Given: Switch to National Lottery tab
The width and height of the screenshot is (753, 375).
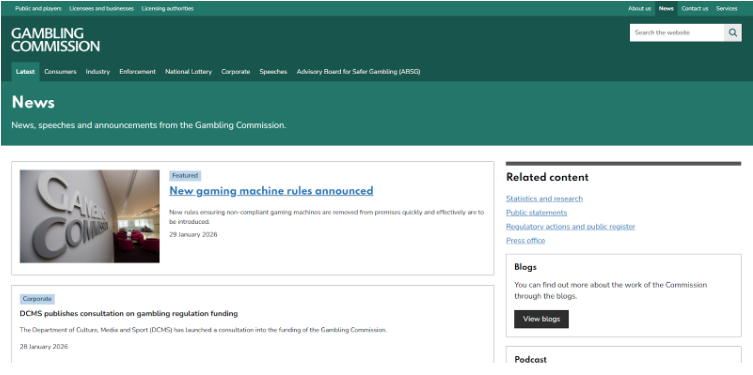Looking at the screenshot, I should [188, 72].
